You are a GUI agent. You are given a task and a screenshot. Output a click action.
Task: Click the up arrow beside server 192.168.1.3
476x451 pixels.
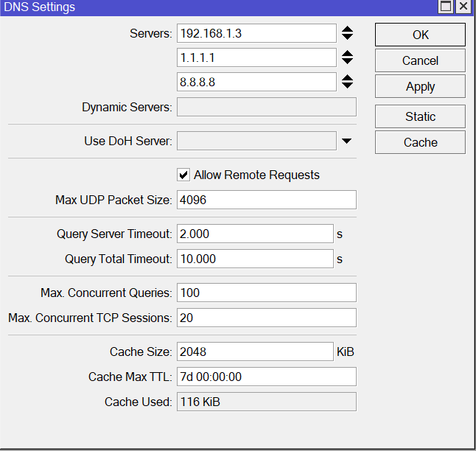[347, 29]
